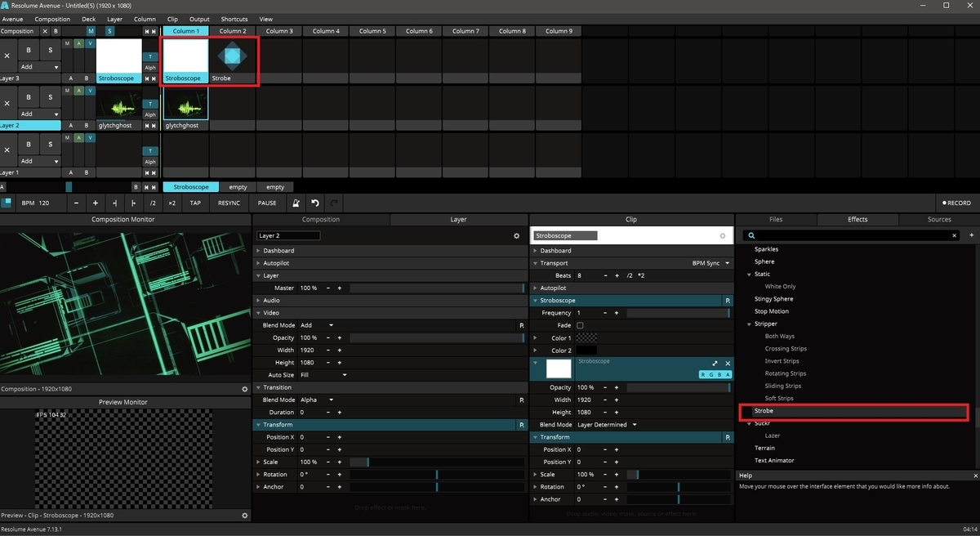The image size is (980, 536).
Task: Click the preset P button on layer Transform
Action: click(x=520, y=425)
